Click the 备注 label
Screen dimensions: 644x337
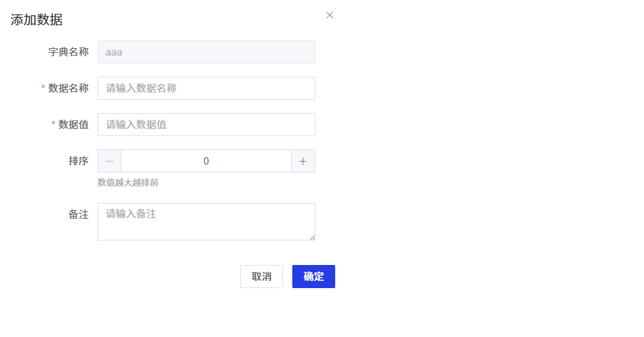(x=79, y=215)
